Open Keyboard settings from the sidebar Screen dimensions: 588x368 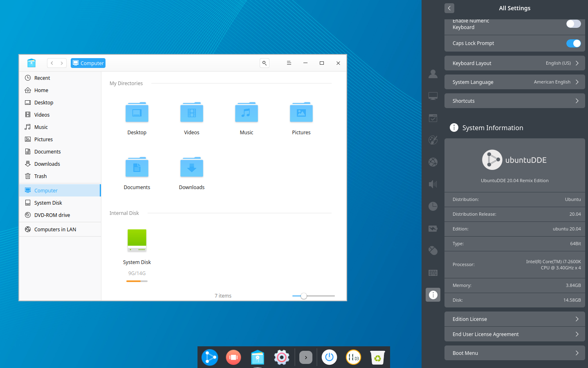point(433,273)
